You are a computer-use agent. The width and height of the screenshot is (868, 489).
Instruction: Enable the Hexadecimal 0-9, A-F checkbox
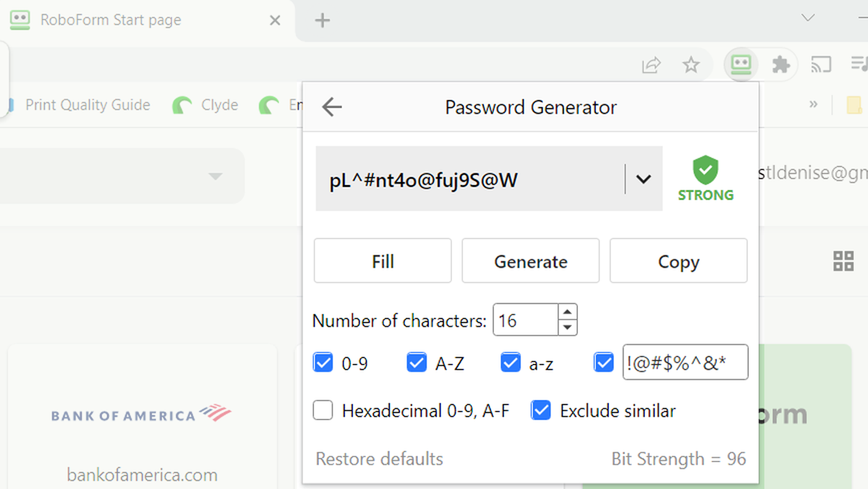[x=323, y=411]
